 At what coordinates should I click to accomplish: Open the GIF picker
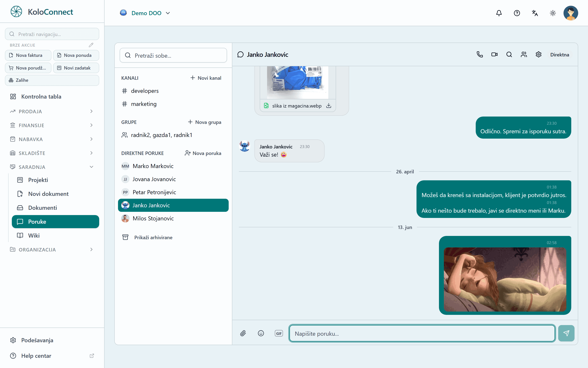[x=279, y=333]
